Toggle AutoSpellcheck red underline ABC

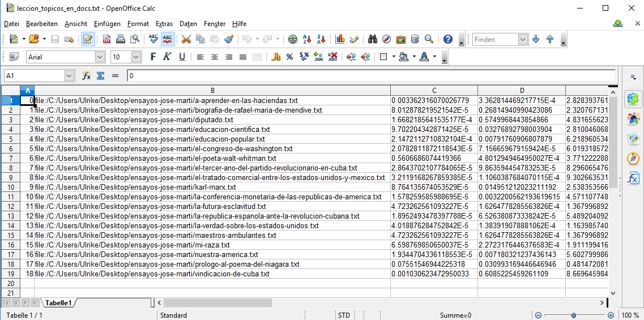point(168,39)
